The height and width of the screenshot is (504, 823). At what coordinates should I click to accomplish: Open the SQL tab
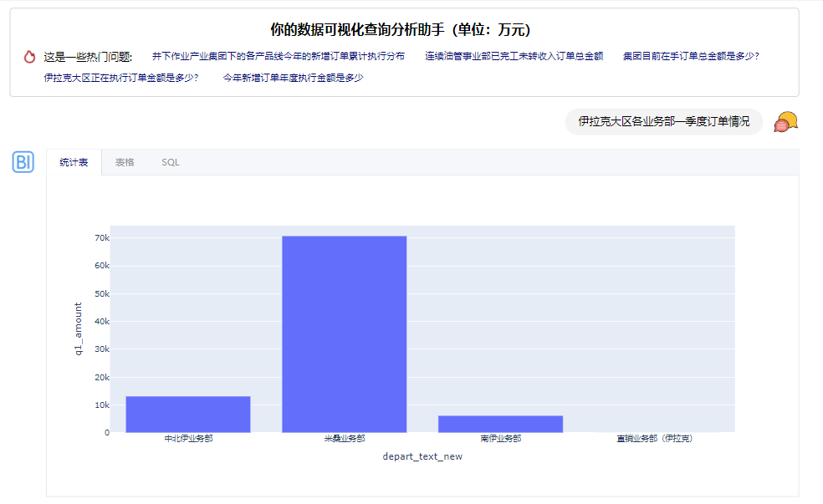point(171,162)
